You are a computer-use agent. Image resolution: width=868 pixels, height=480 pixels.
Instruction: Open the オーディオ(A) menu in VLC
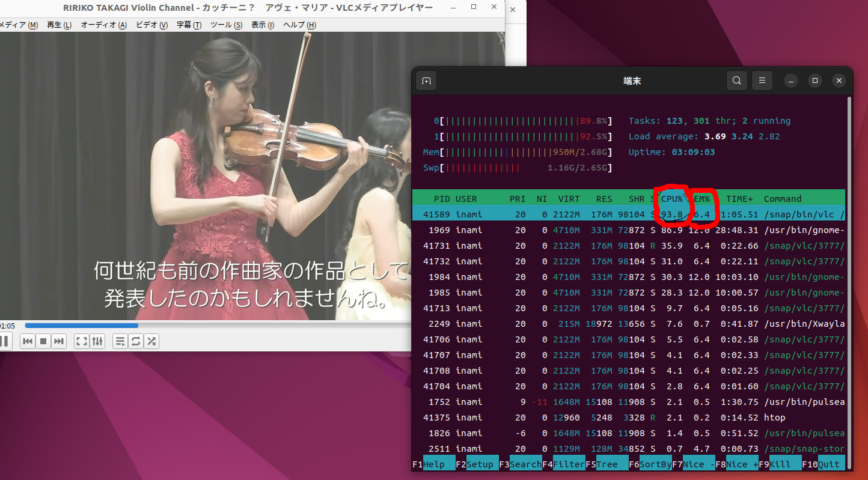pos(103,25)
